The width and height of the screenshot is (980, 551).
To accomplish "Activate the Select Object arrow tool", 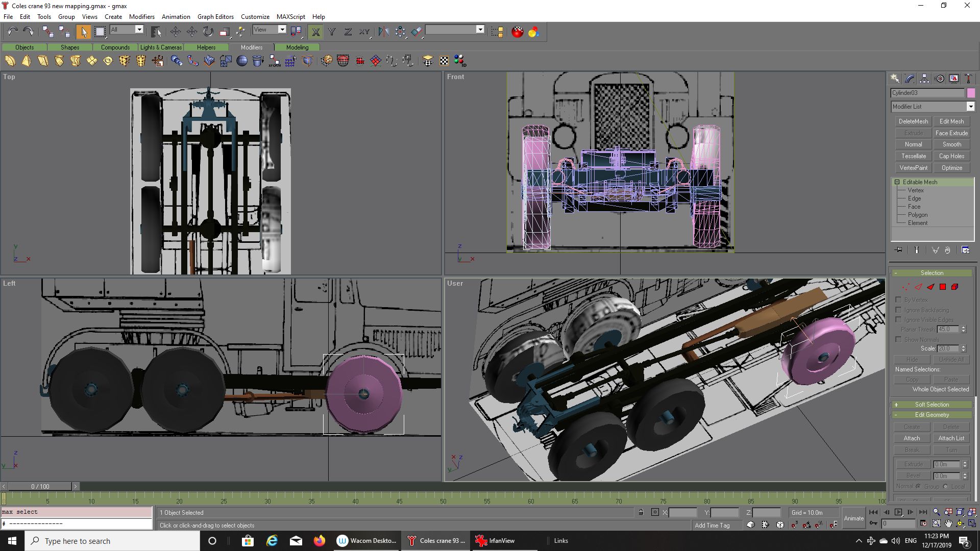I will tap(83, 32).
